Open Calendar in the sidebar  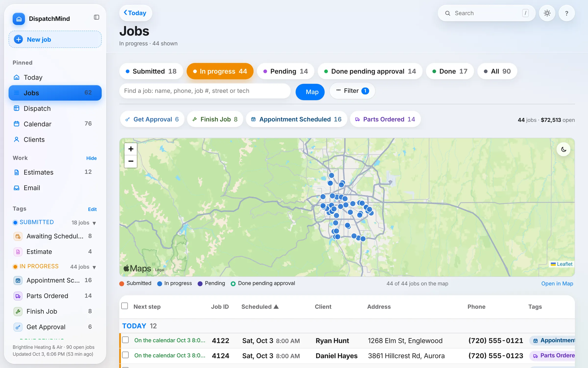(55, 124)
